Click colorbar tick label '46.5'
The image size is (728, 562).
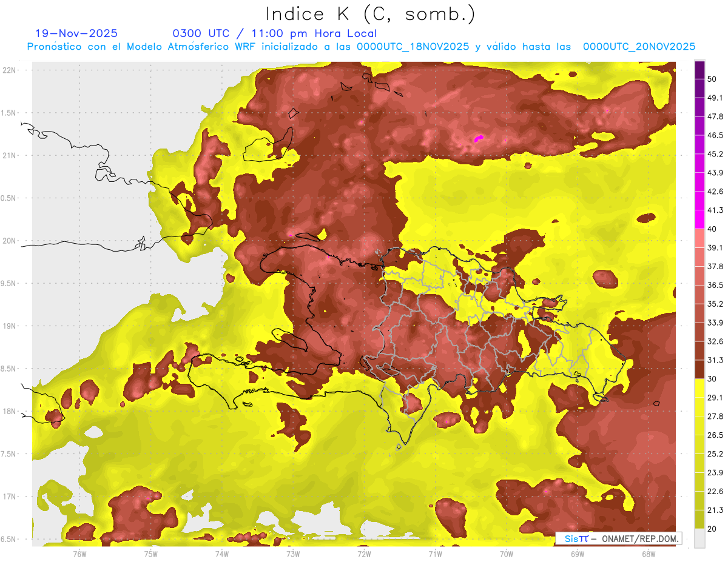click(x=715, y=135)
